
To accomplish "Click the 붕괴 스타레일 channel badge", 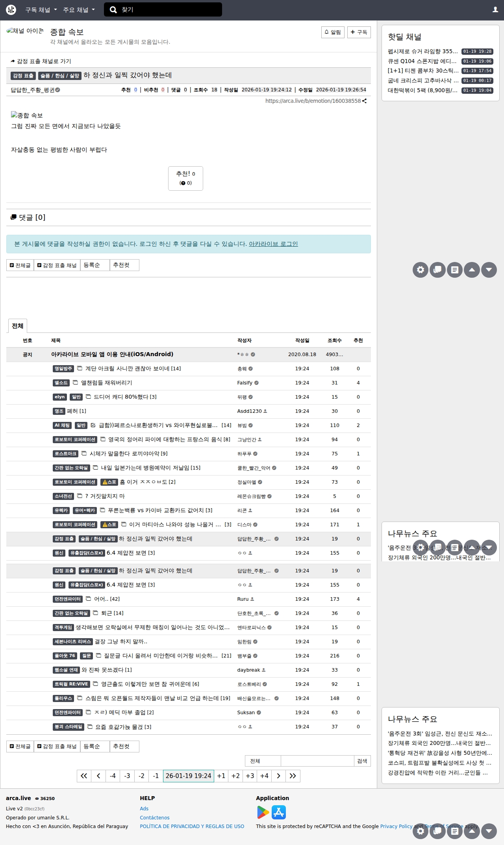I will tap(69, 727).
